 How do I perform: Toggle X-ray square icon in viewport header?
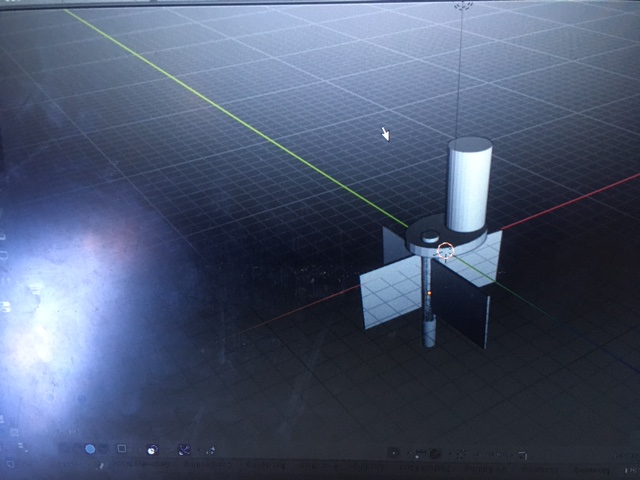122,449
